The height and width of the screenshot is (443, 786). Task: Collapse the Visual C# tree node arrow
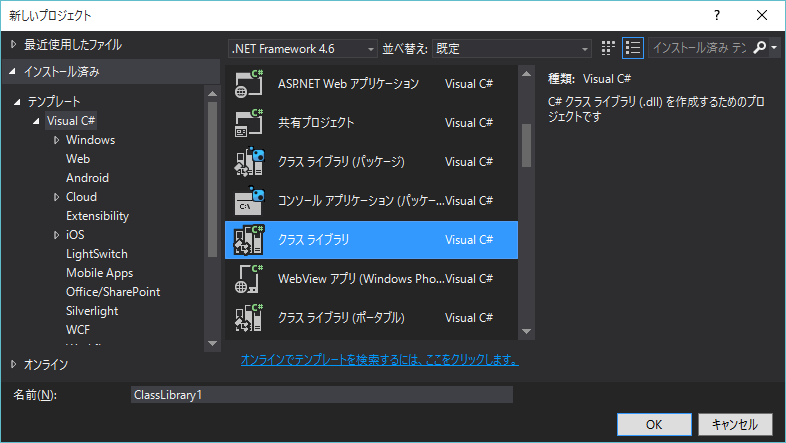[36, 121]
